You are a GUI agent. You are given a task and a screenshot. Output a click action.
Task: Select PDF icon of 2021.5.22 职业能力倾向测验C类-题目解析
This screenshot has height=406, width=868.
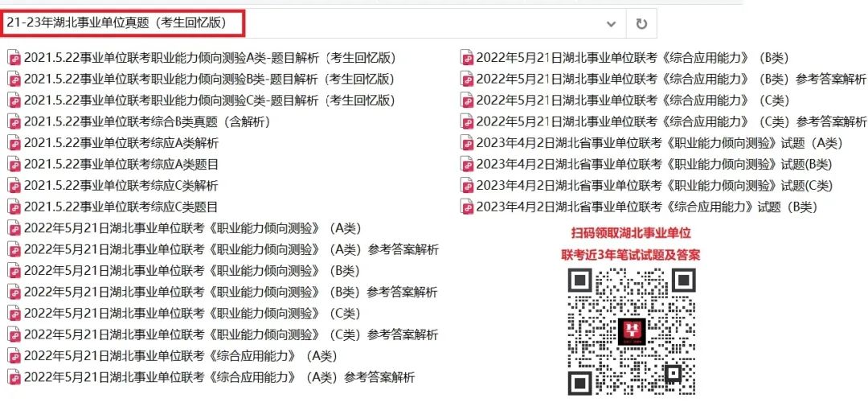pyautogui.click(x=14, y=100)
